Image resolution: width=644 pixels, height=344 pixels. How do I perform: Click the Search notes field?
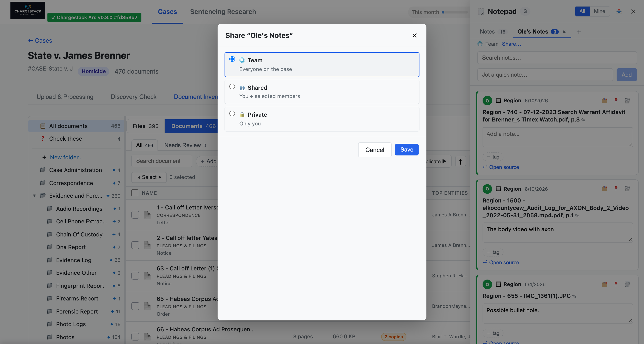557,58
